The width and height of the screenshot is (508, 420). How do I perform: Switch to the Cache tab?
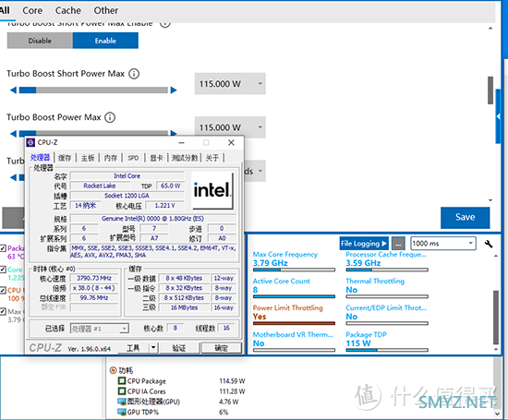pos(68,11)
